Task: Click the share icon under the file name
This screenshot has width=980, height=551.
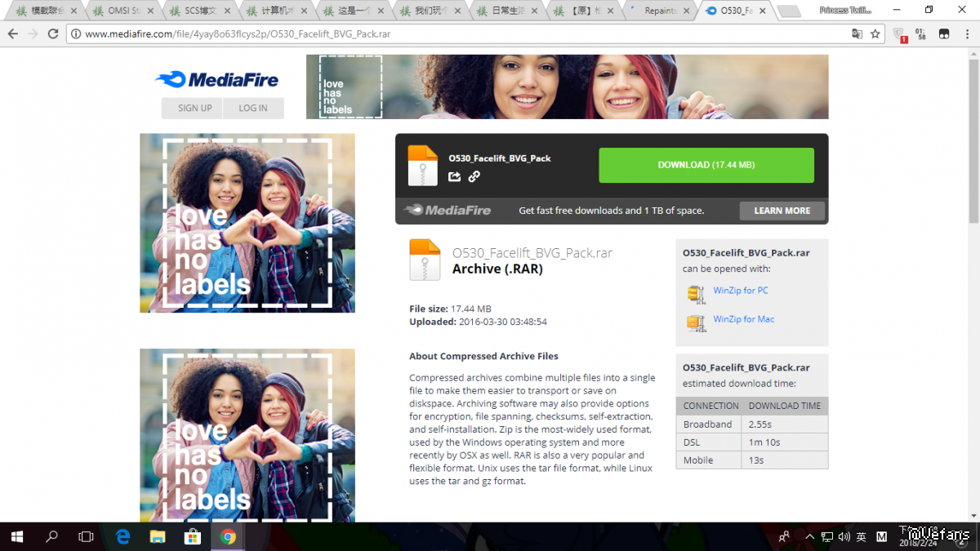Action: point(455,176)
